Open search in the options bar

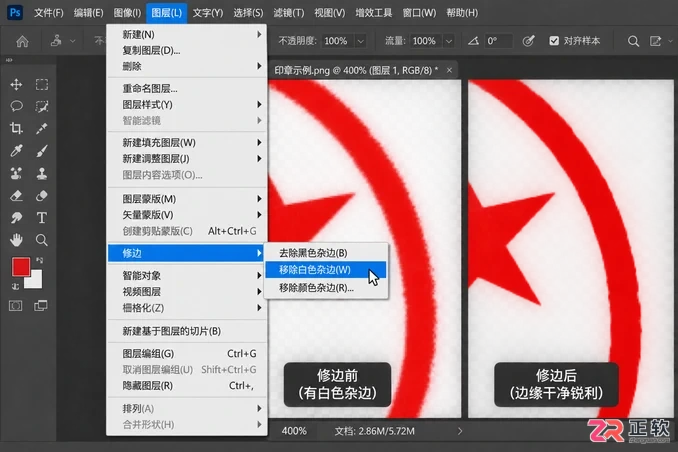633,41
